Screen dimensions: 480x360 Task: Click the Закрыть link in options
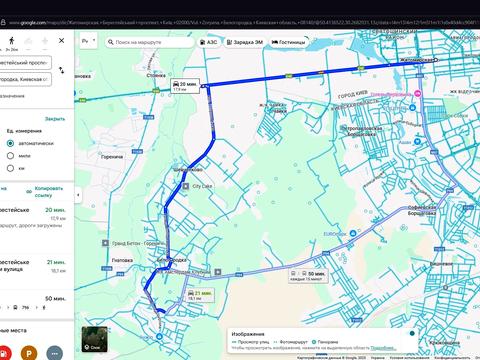click(55, 119)
